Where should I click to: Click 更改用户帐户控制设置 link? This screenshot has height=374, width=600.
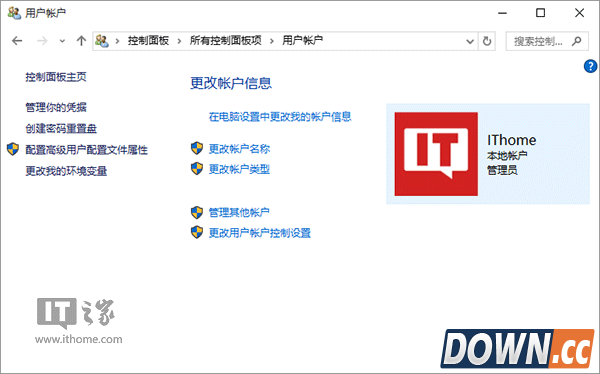[259, 233]
